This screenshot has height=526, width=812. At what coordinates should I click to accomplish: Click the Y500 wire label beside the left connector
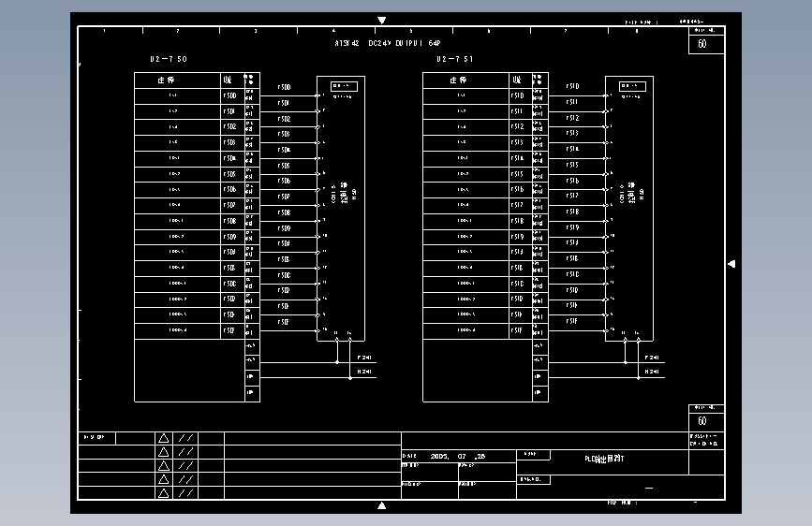click(285, 87)
